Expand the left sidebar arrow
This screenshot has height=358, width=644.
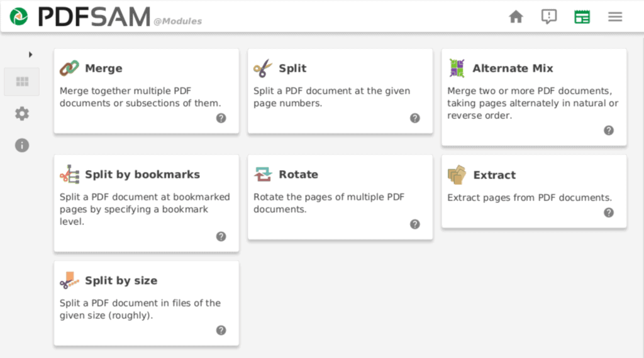coord(30,55)
